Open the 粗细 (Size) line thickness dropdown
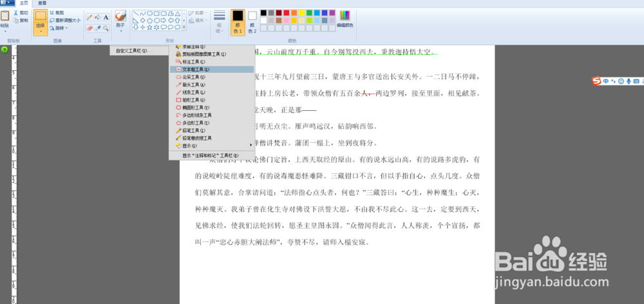Viewport: 644px width, 304px height. point(220,22)
